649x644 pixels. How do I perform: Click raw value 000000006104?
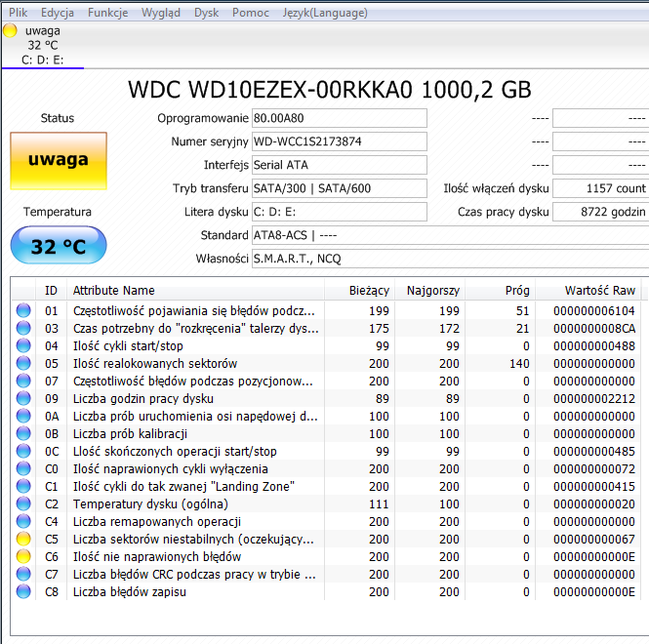[594, 310]
